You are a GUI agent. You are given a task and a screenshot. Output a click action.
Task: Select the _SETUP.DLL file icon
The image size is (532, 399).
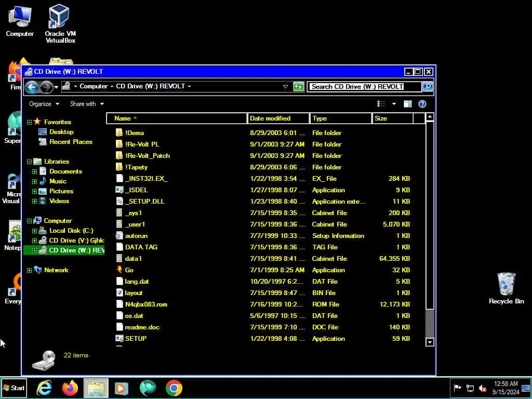(119, 202)
